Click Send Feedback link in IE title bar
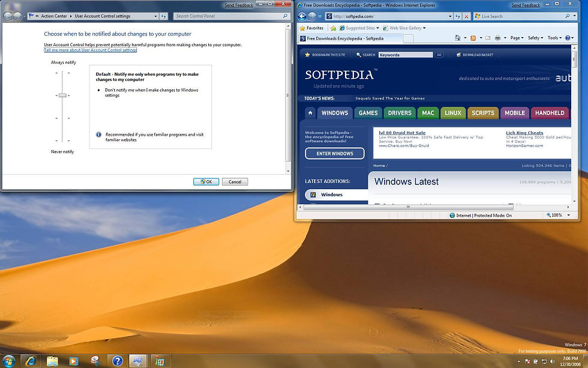588x368 pixels. [x=526, y=5]
